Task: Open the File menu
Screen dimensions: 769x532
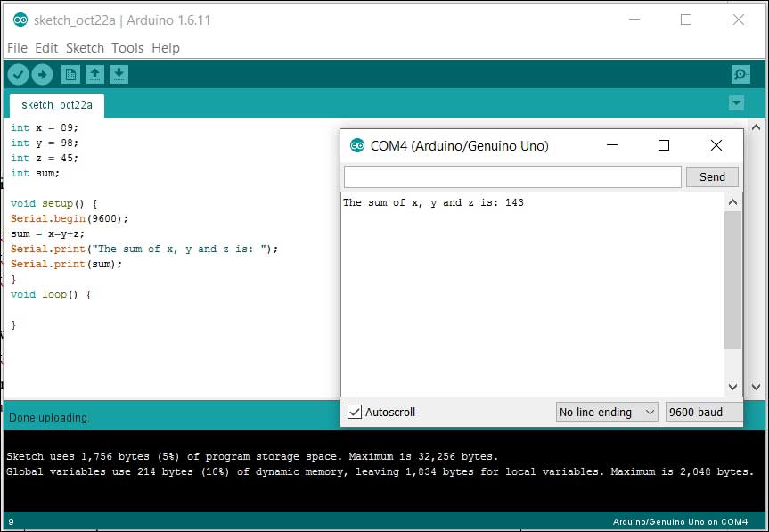Action: tap(17, 48)
